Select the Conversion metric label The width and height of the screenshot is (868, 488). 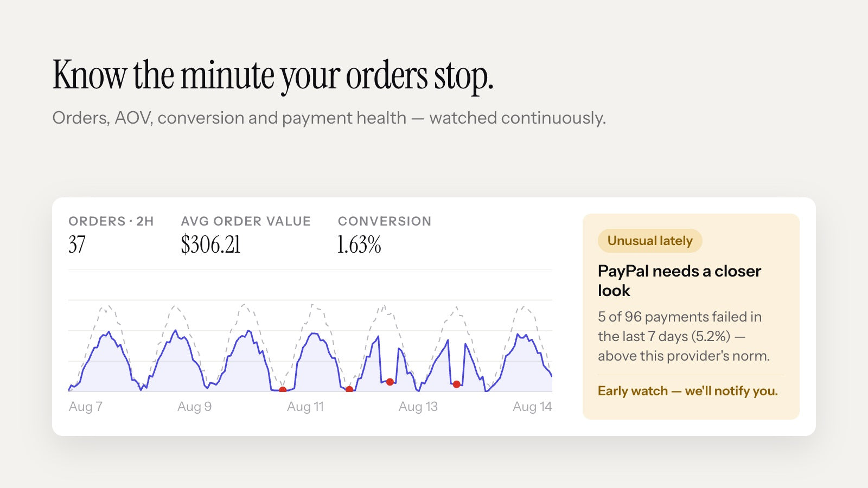click(385, 221)
